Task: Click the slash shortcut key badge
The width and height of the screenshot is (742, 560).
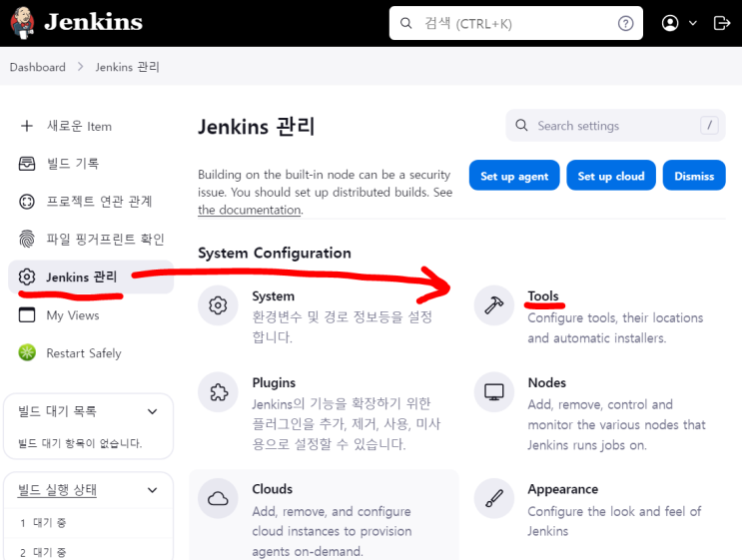Action: (x=709, y=126)
